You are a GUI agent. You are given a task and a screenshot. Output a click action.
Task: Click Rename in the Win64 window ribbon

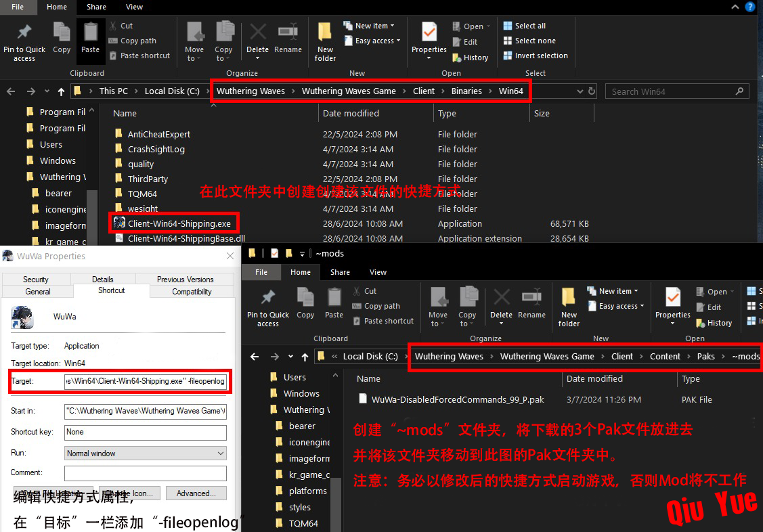click(x=288, y=37)
